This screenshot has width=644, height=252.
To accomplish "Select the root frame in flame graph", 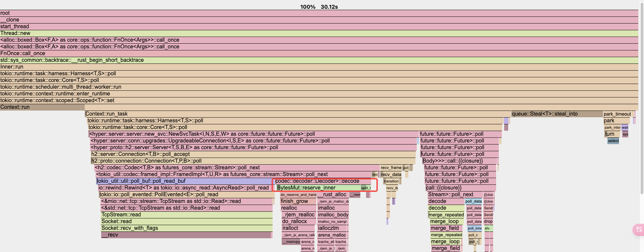I will [x=319, y=13].
